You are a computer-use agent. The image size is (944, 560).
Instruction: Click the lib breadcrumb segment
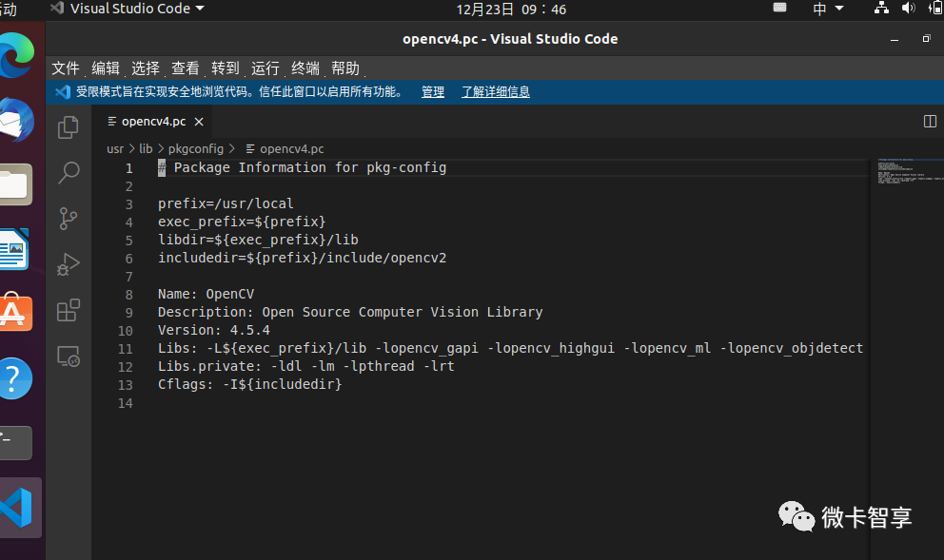tap(146, 148)
